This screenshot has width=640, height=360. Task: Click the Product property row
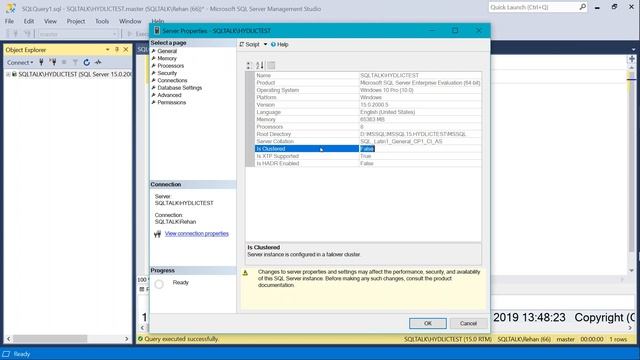click(368, 83)
